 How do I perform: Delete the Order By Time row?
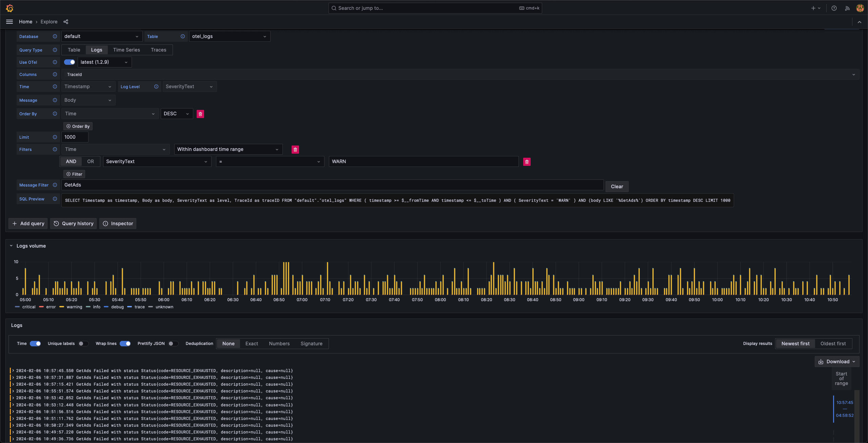coord(200,114)
